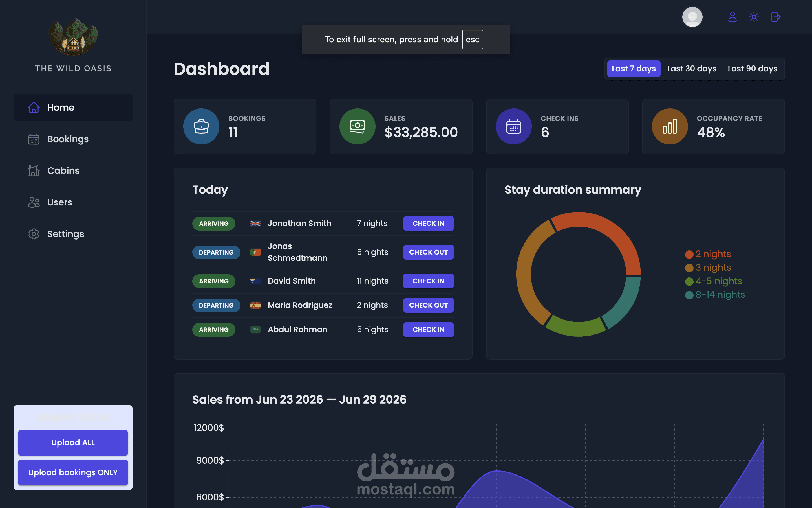812x508 pixels.
Task: Click the Bookings calendar icon in sidebar
Action: click(x=34, y=139)
